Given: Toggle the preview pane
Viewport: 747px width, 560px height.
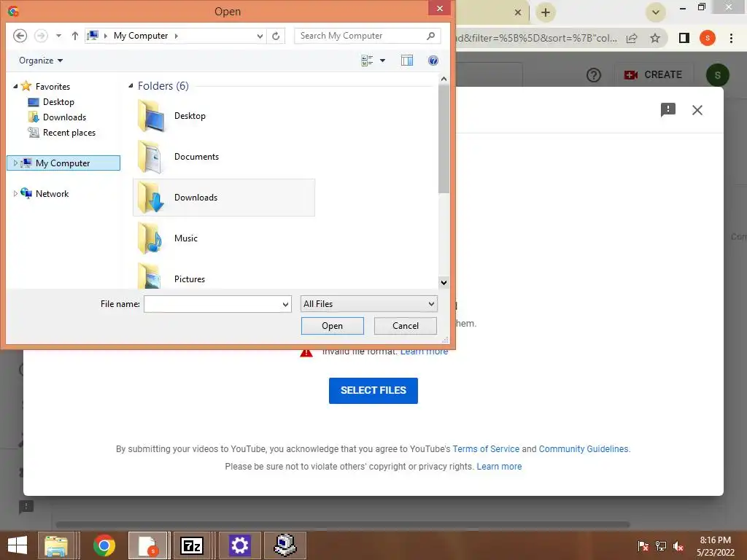Looking at the screenshot, I should [x=407, y=61].
